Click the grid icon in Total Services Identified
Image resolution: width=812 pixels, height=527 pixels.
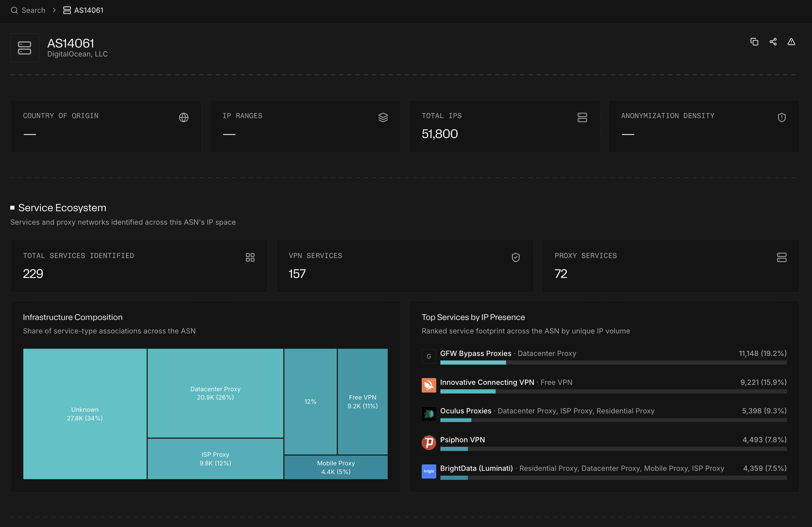[x=250, y=257]
